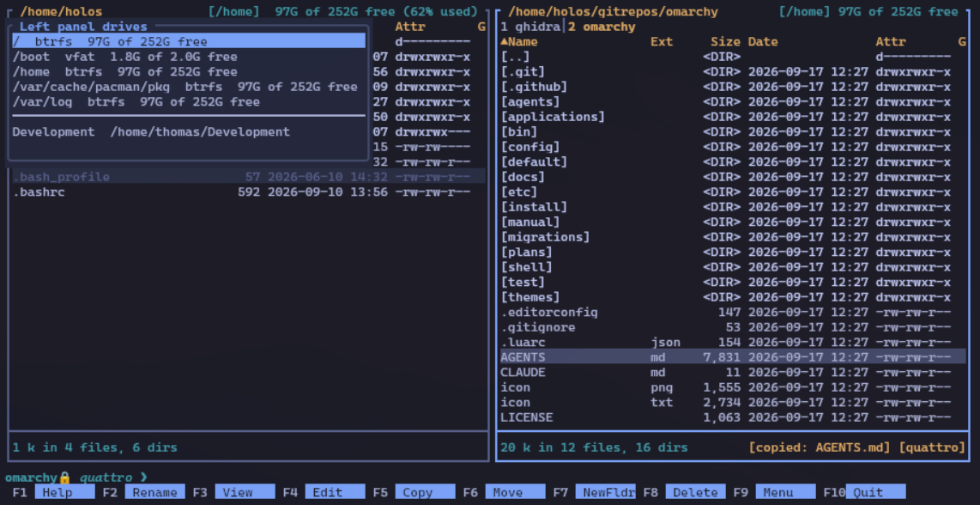This screenshot has width=980, height=505.
Task: Select the CLAUDE md file
Action: click(x=733, y=373)
